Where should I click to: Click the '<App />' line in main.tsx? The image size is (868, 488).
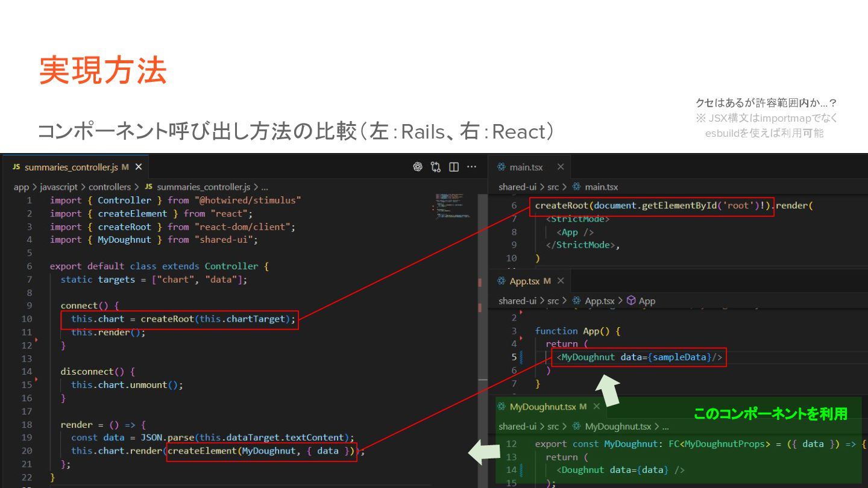[x=575, y=232]
